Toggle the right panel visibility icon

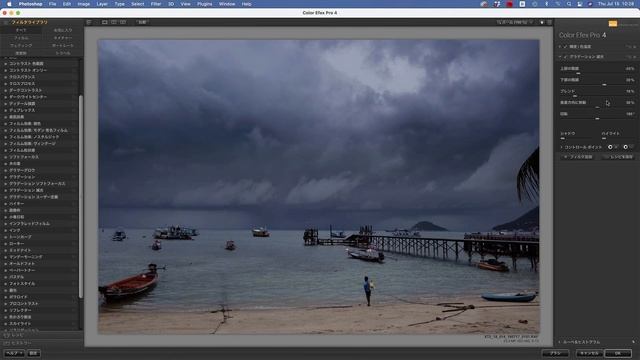coord(549,22)
